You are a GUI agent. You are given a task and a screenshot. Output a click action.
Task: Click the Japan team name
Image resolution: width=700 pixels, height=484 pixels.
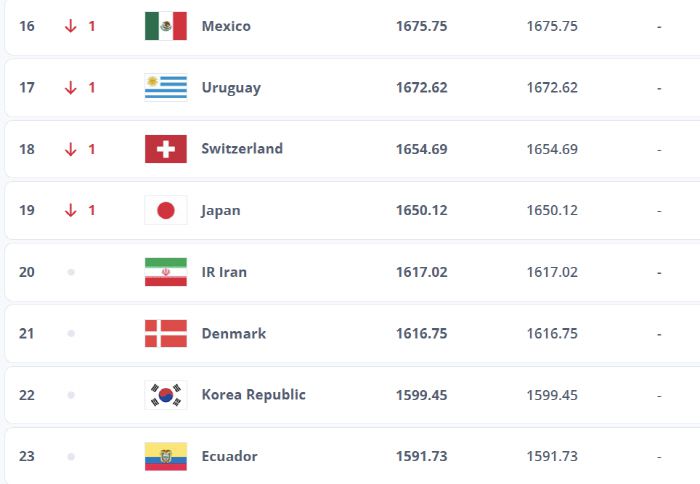tap(221, 211)
